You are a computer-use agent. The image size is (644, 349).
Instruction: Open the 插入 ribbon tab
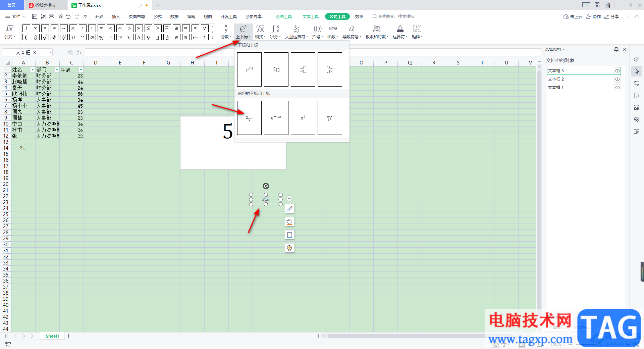(x=116, y=16)
